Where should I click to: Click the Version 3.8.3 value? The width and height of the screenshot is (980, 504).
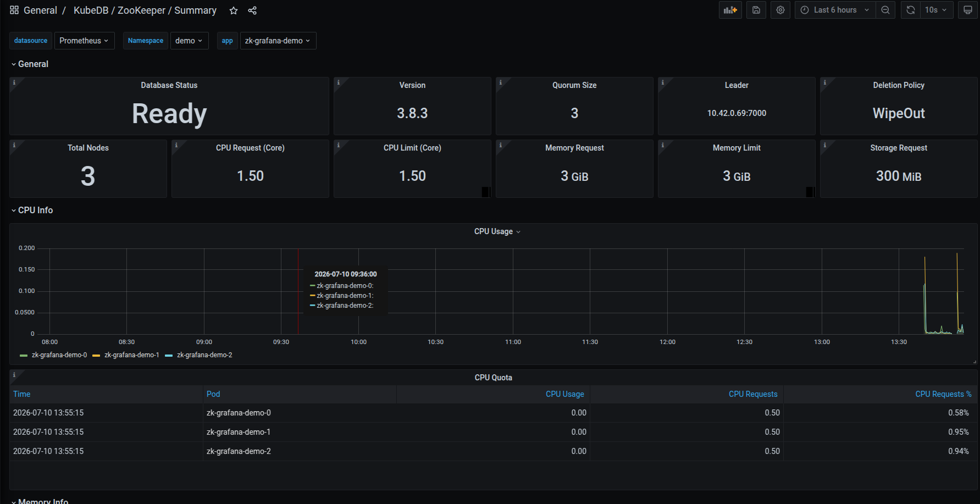click(412, 113)
